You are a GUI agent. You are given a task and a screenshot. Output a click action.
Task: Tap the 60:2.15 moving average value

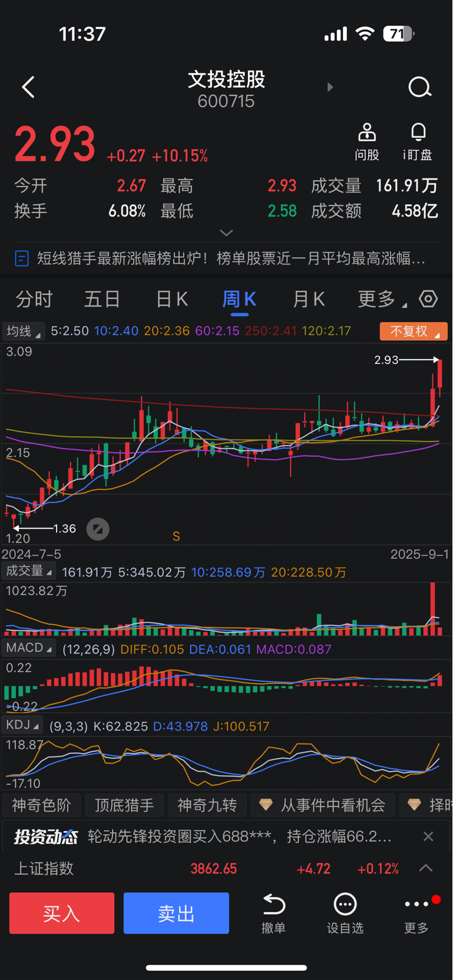(217, 331)
